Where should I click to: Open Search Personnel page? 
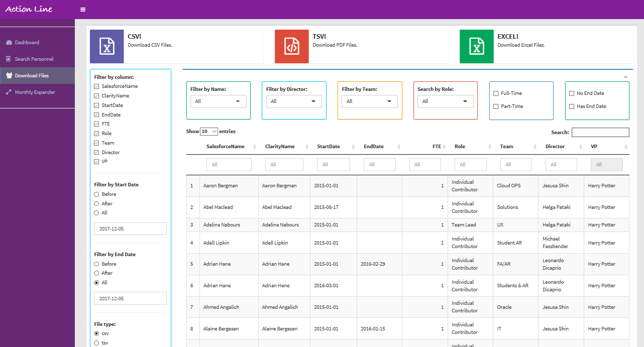click(x=37, y=59)
